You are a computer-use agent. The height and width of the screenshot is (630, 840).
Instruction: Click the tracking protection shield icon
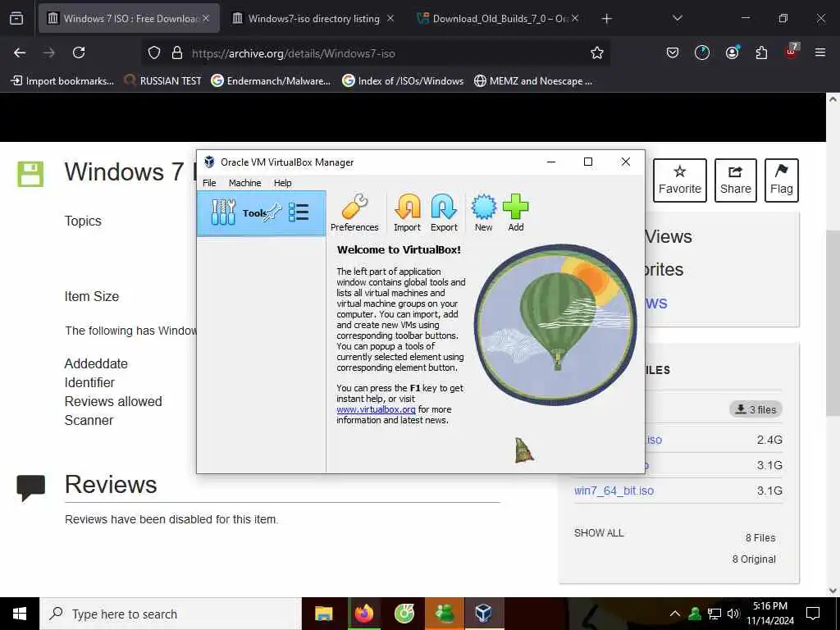[154, 52]
